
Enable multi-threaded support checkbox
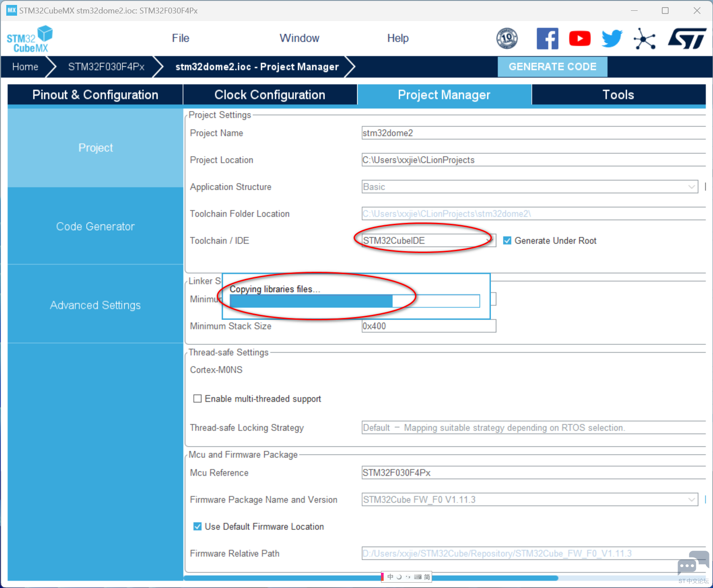[197, 399]
